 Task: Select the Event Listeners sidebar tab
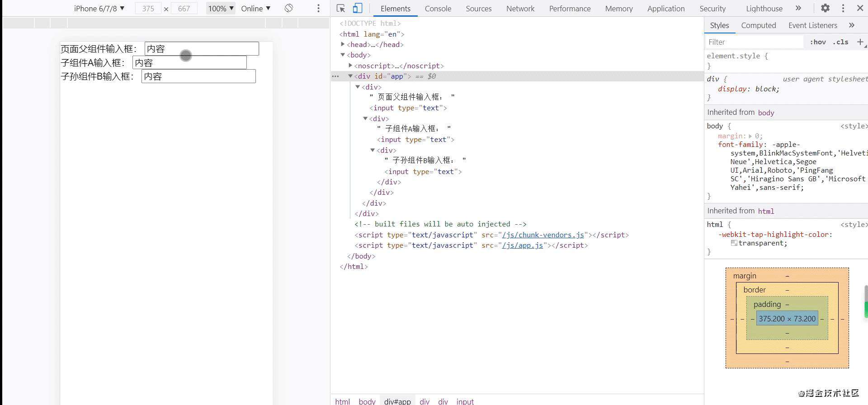pos(812,25)
